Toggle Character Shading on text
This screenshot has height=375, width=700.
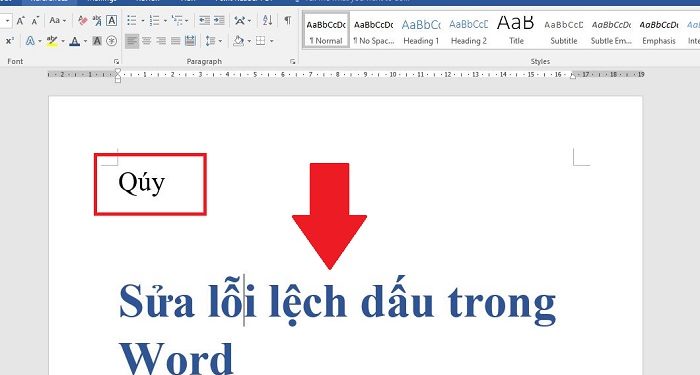click(97, 42)
